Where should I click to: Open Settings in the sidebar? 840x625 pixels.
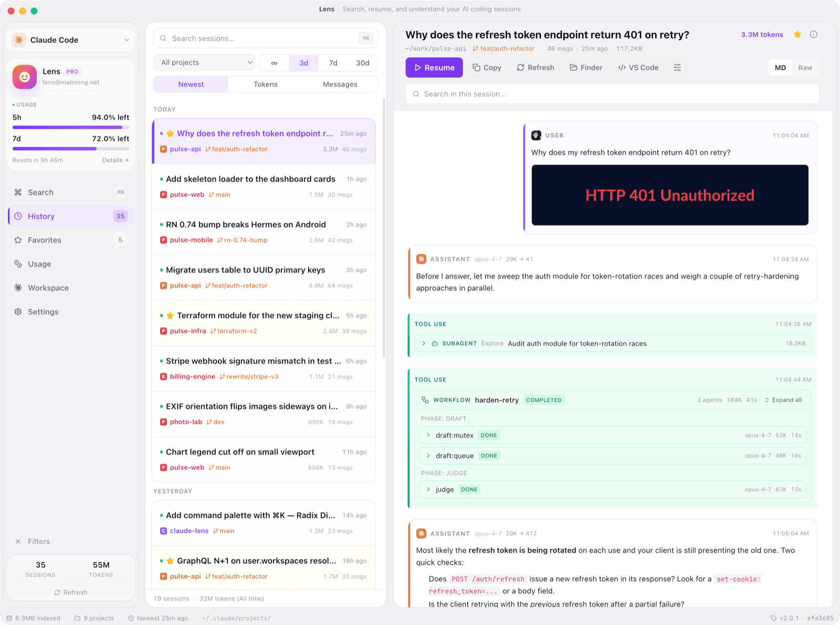[x=71, y=312]
